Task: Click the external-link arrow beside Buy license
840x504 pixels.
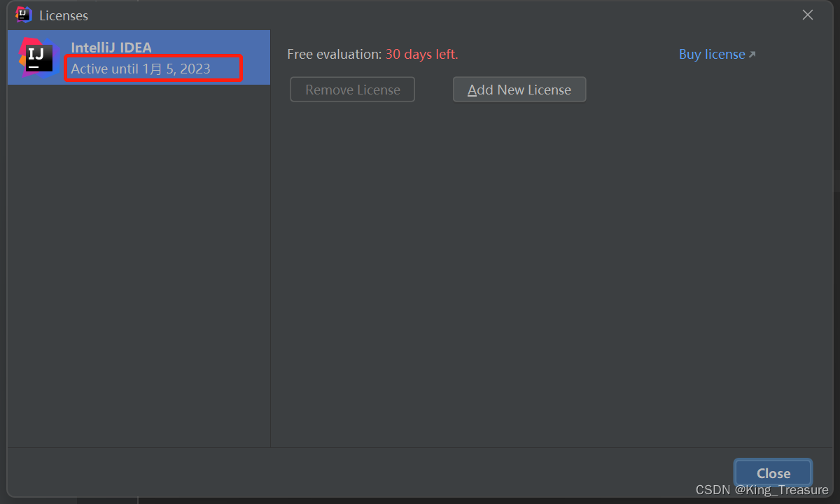Action: 752,55
